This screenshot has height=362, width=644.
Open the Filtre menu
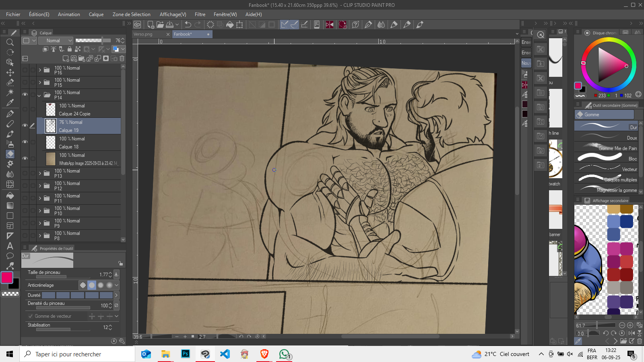click(x=200, y=14)
